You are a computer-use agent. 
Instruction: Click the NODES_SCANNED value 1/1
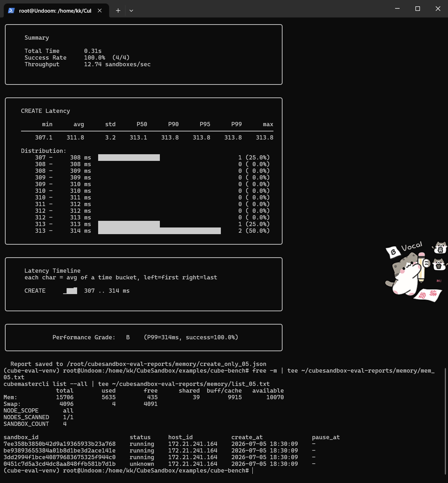pos(68,417)
